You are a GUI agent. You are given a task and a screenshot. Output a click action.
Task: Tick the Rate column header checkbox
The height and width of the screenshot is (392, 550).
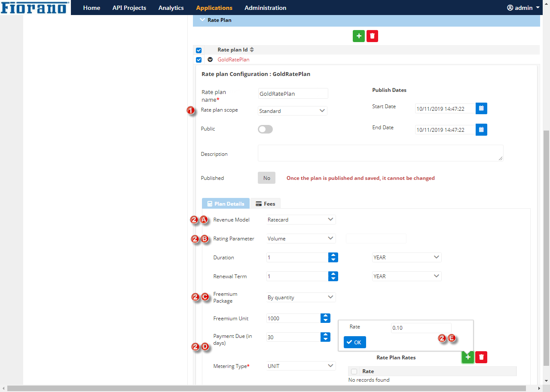point(354,371)
